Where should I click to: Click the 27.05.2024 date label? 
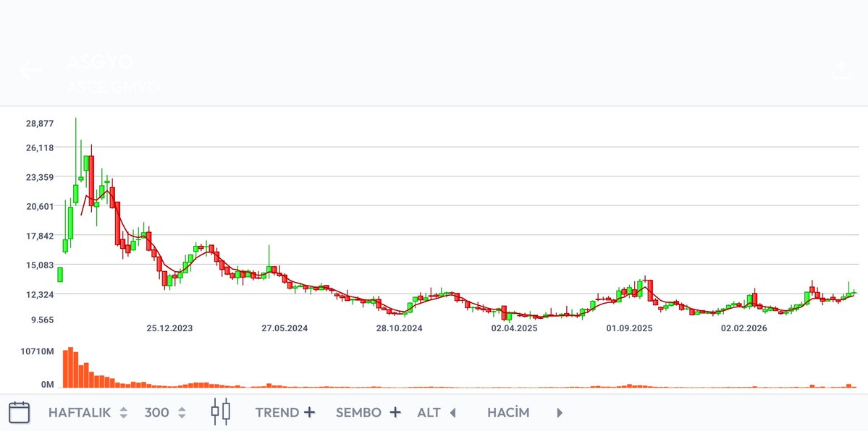pyautogui.click(x=285, y=328)
